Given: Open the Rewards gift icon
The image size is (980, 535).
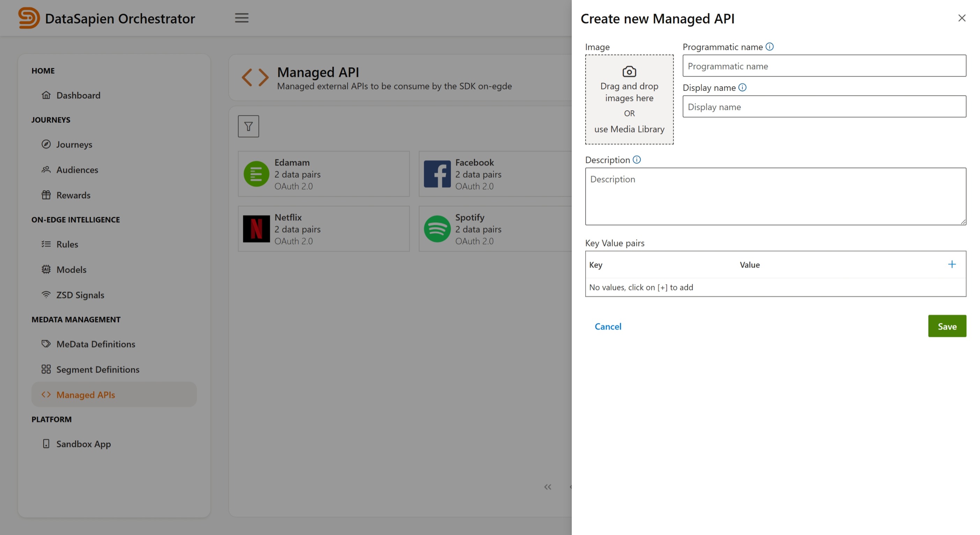Looking at the screenshot, I should [46, 195].
